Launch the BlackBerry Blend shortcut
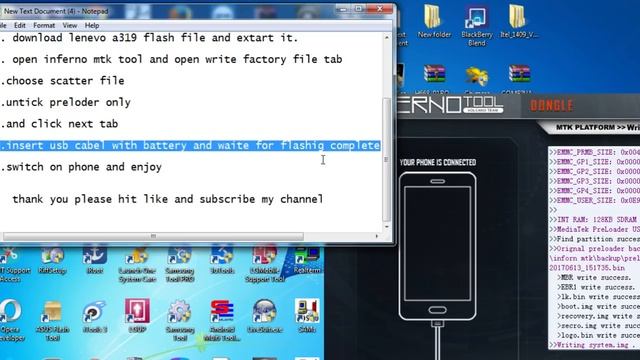The width and height of the screenshot is (640, 360). [x=476, y=26]
